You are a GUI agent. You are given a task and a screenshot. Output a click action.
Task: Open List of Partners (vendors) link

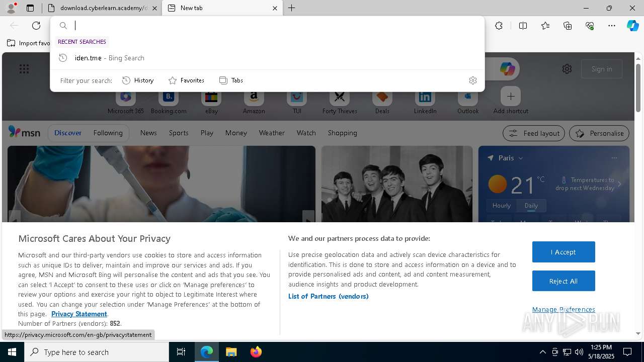[x=328, y=296]
